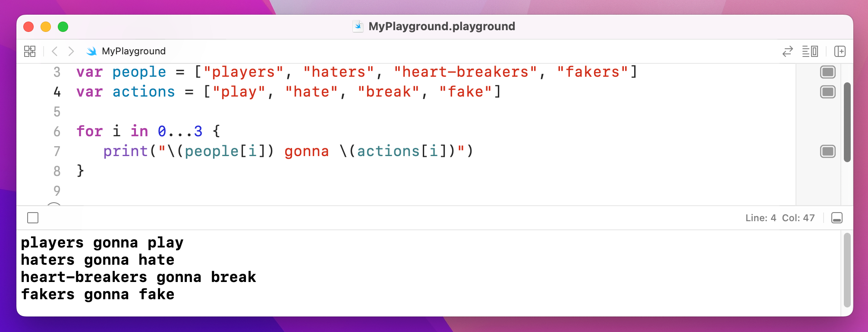This screenshot has height=332, width=868.
Task: Toggle the code review arrows icon
Action: [787, 51]
